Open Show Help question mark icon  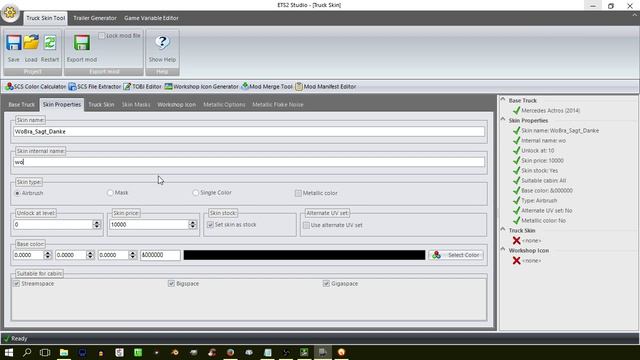coord(162,42)
